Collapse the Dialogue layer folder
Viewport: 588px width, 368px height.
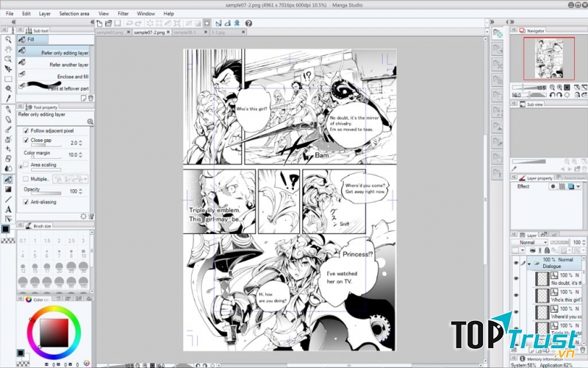(529, 264)
